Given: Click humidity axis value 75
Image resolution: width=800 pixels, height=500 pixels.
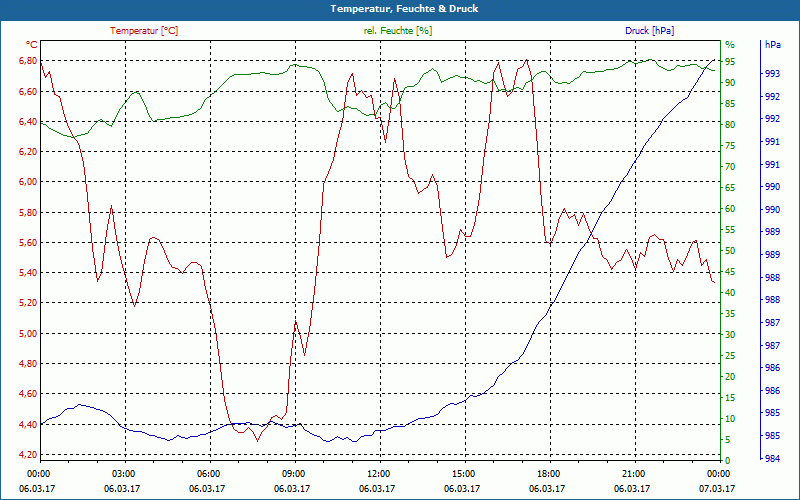Looking at the screenshot, I should 730,146.
